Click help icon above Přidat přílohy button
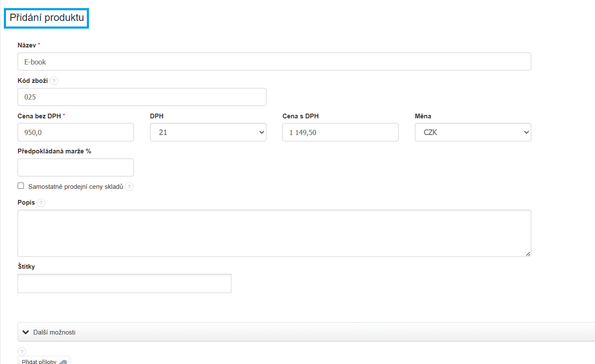Image resolution: width=595 pixels, height=364 pixels. pyautogui.click(x=22, y=352)
